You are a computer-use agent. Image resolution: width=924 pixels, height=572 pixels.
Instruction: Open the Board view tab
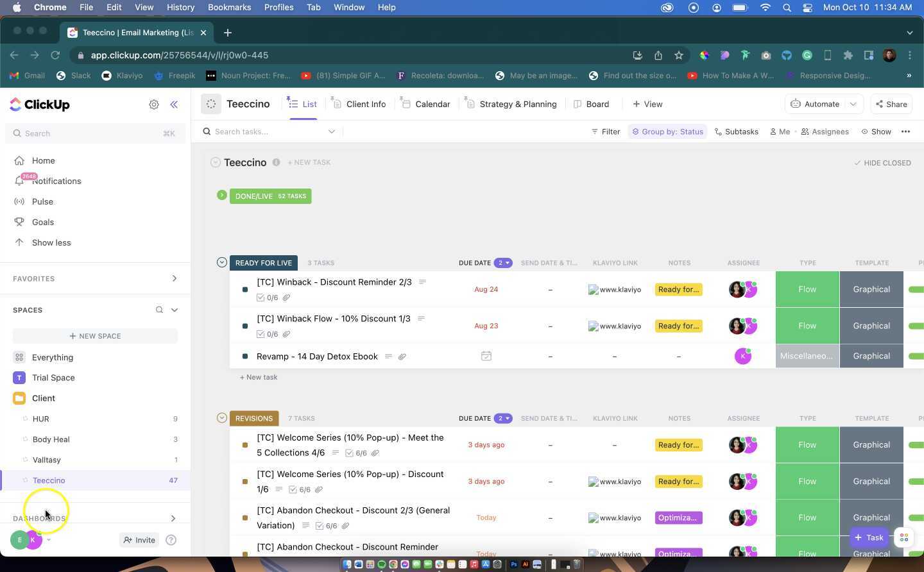point(591,104)
